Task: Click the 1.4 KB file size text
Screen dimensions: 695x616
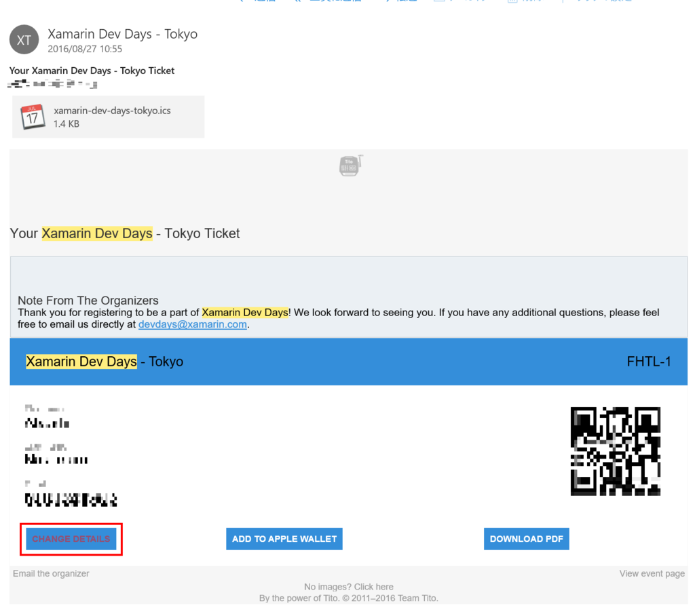Action: 67,124
